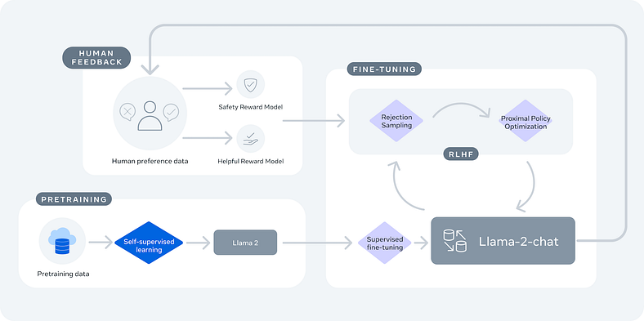Click the HUMAN FEEDBACK label

[x=96, y=57]
